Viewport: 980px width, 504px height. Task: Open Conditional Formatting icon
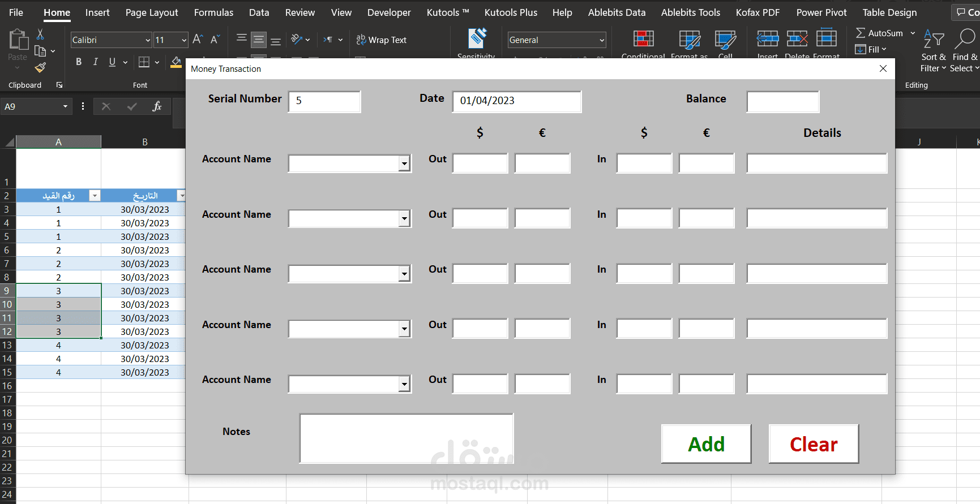coord(643,38)
